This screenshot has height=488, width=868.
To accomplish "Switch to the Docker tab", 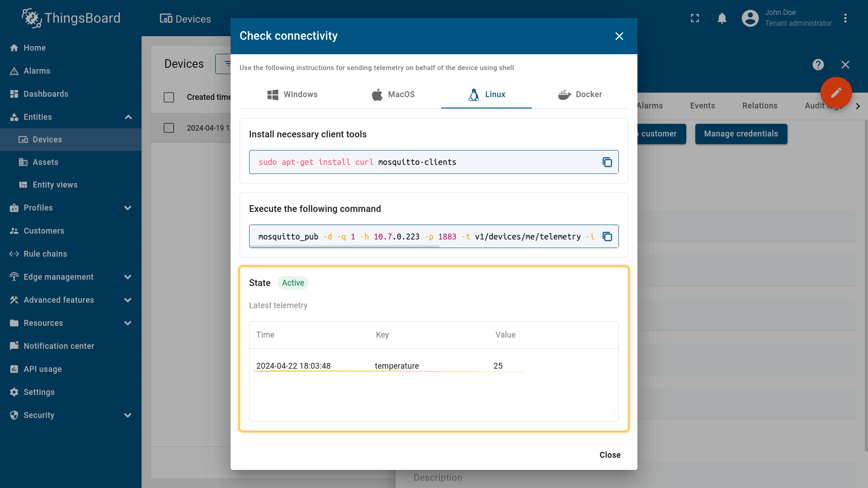I will pos(580,94).
